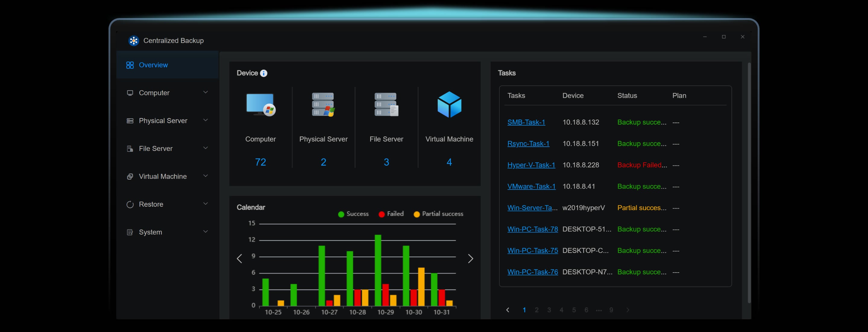Screen dimensions: 868x332
Task: Show next calendar week with right arrow
Action: click(x=470, y=258)
